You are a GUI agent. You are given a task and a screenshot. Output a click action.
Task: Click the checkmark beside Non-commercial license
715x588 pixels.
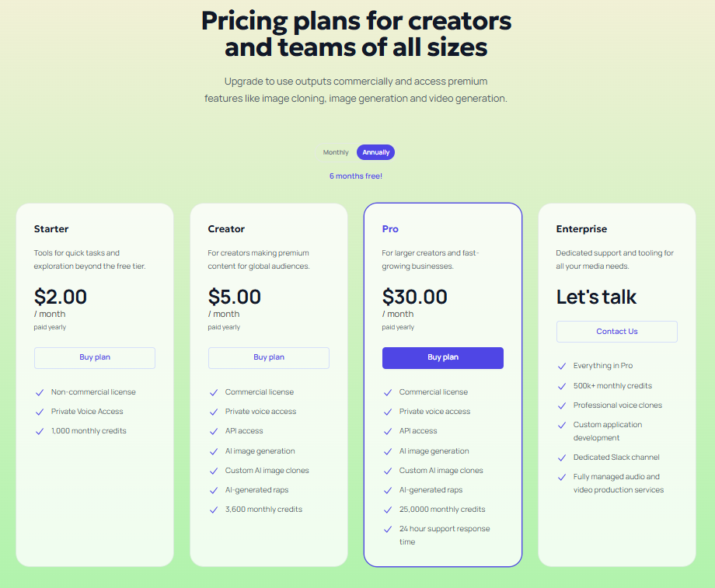pos(40,391)
